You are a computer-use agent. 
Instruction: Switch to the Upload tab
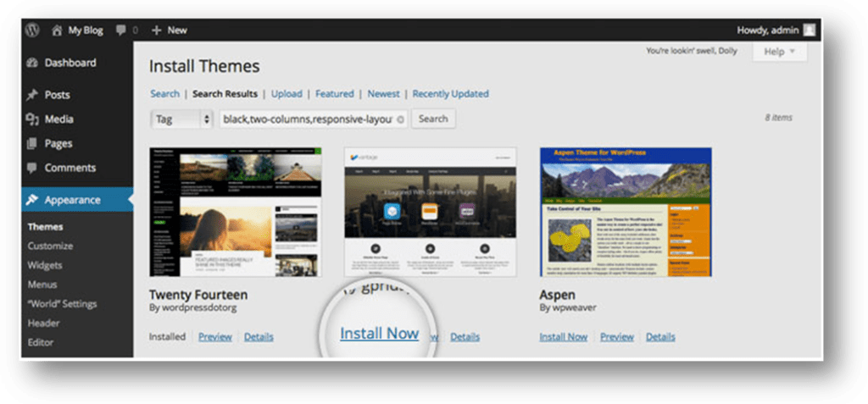pyautogui.click(x=287, y=93)
